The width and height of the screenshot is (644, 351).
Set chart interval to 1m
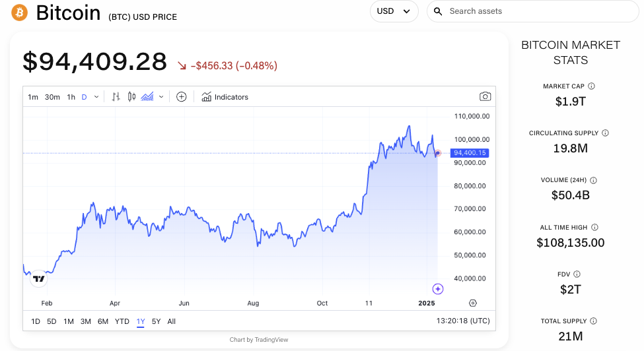pos(33,97)
